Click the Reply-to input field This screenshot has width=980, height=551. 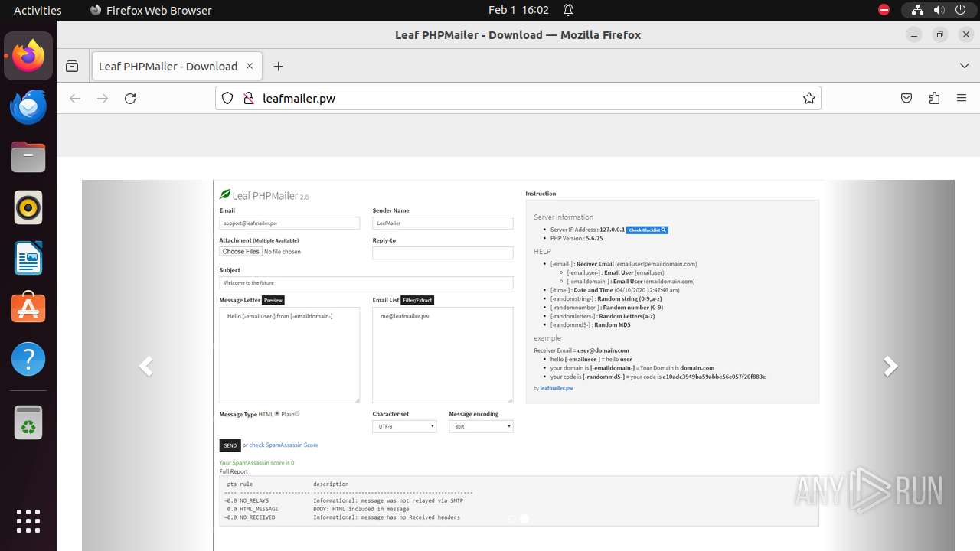tap(443, 253)
